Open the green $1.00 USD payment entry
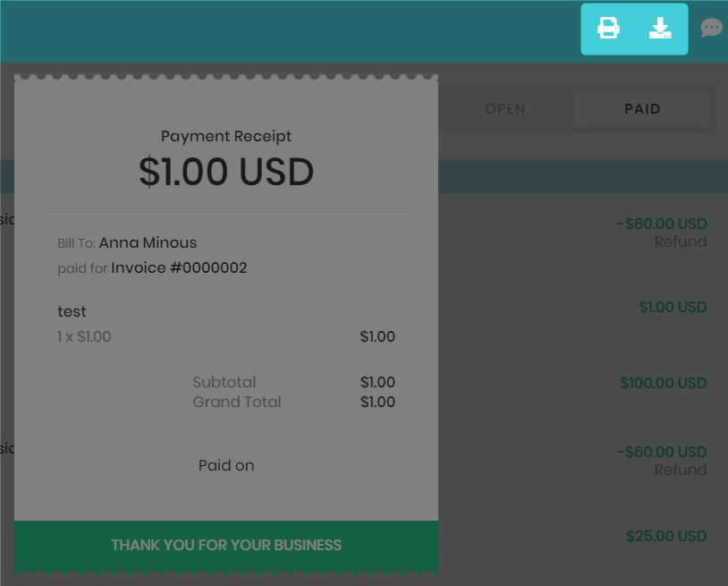Viewport: 728px width, 586px height. [x=673, y=307]
